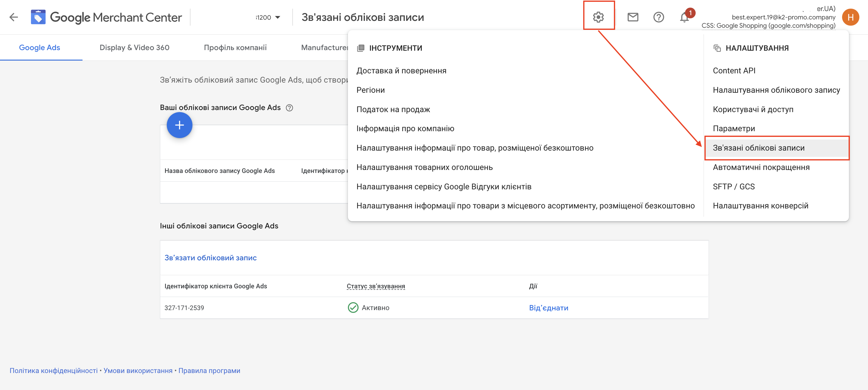Click Зв'язати обліковий запис link

click(x=210, y=258)
